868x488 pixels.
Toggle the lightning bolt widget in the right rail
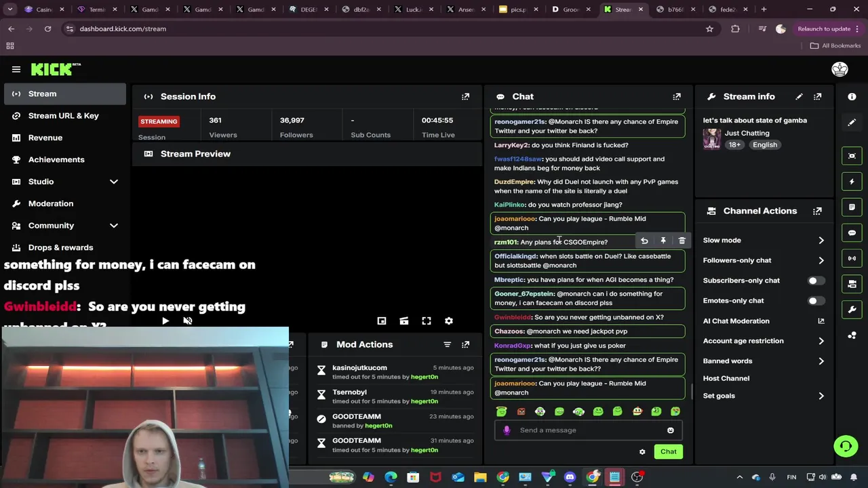[852, 182]
